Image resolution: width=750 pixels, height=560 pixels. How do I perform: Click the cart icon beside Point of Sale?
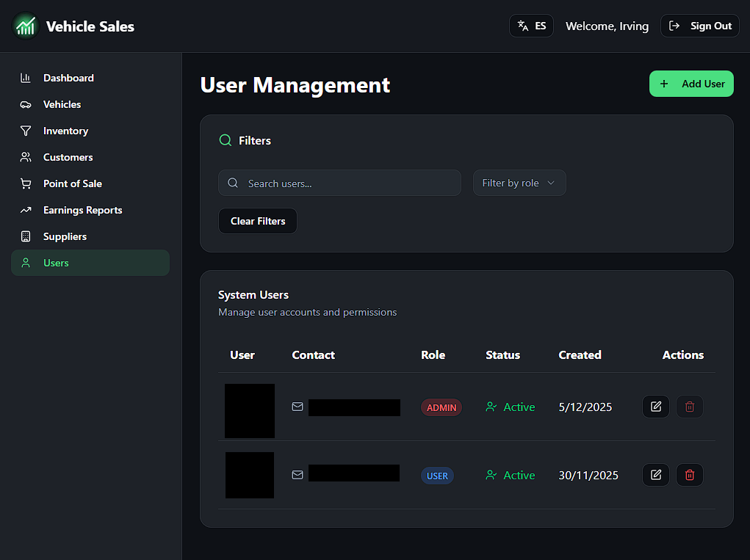click(x=26, y=184)
